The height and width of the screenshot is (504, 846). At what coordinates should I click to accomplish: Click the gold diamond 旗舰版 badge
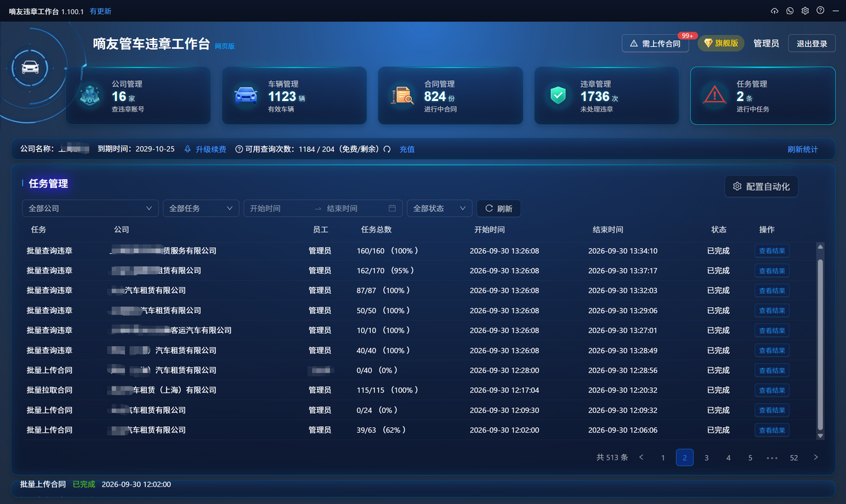pyautogui.click(x=720, y=43)
